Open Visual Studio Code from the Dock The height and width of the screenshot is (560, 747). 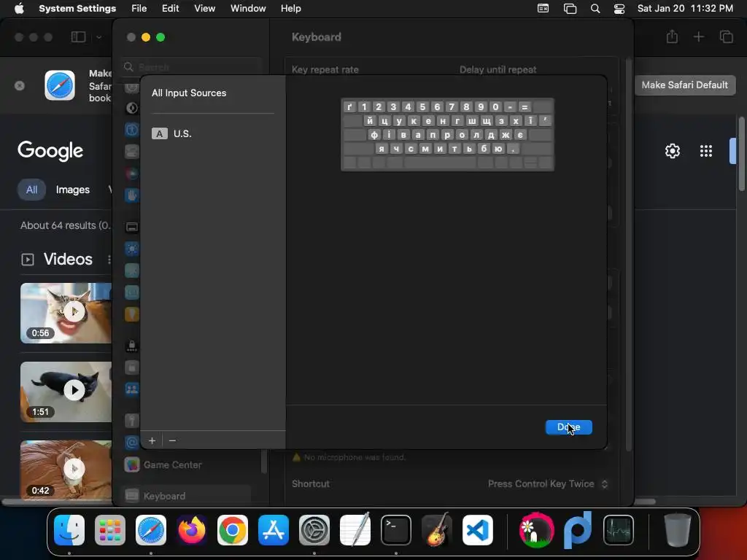pyautogui.click(x=477, y=530)
